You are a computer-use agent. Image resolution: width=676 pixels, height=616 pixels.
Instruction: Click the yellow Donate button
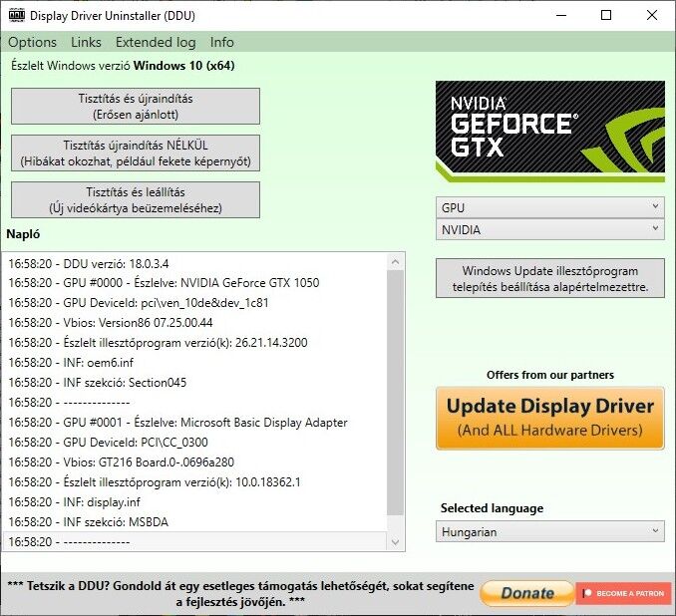[527, 594]
